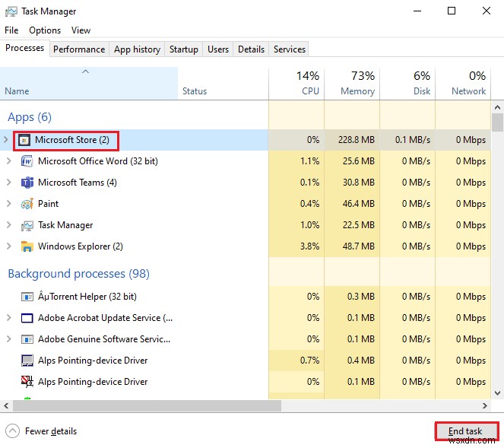504x448 pixels.
Task: Click the µTorrent Helper process icon
Action: (27, 297)
